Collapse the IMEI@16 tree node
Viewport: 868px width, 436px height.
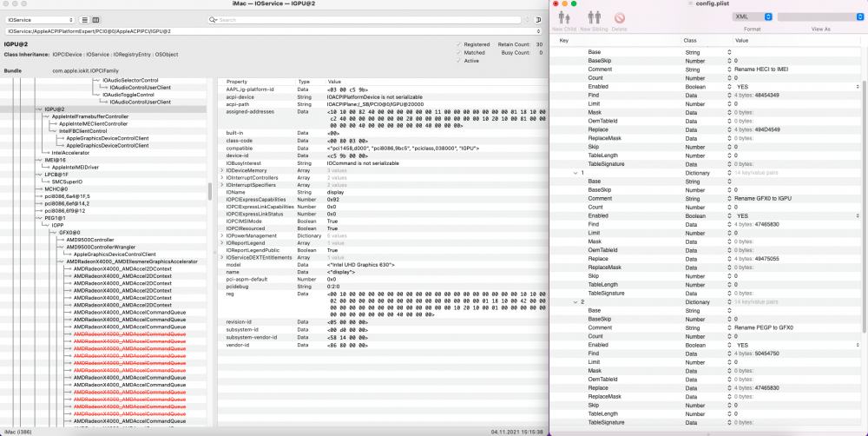point(39,160)
